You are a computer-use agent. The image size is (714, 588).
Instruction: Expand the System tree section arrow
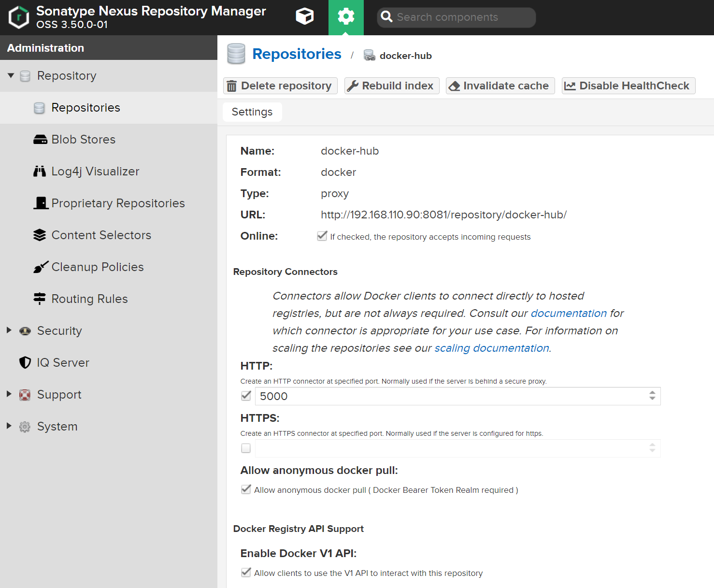9,426
